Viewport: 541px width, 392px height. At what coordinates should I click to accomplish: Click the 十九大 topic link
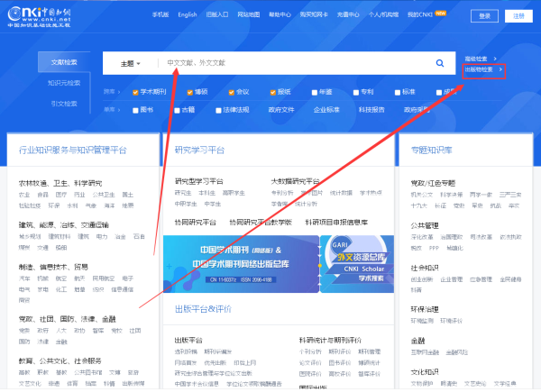pos(419,205)
